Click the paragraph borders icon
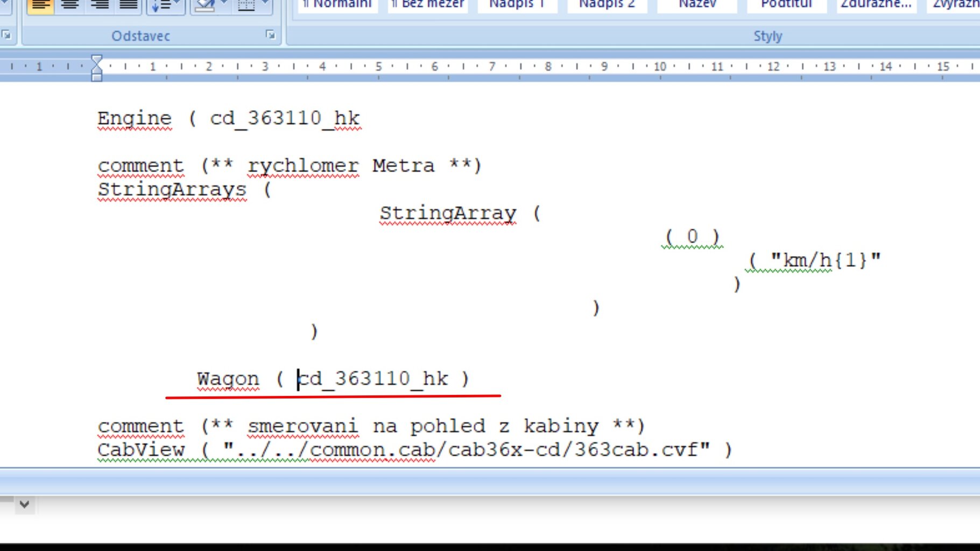This screenshot has width=980, height=551. click(246, 5)
